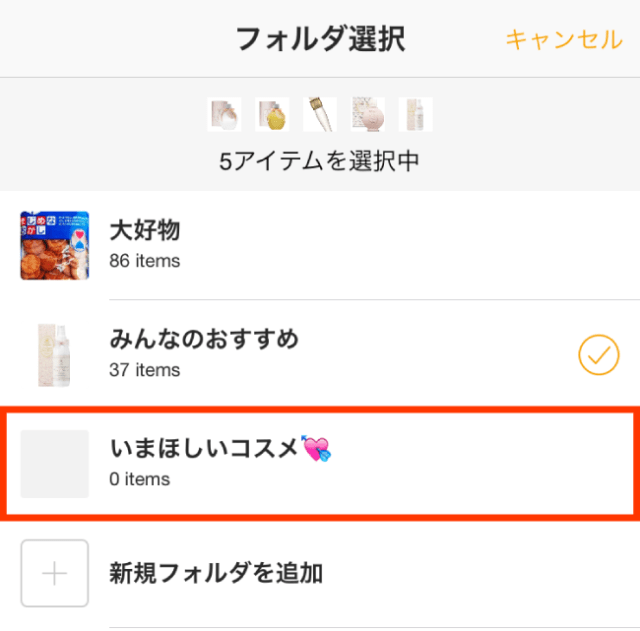Image resolution: width=640 pixels, height=631 pixels.
Task: Click the フォルダ選択 header title
Action: [x=320, y=39]
